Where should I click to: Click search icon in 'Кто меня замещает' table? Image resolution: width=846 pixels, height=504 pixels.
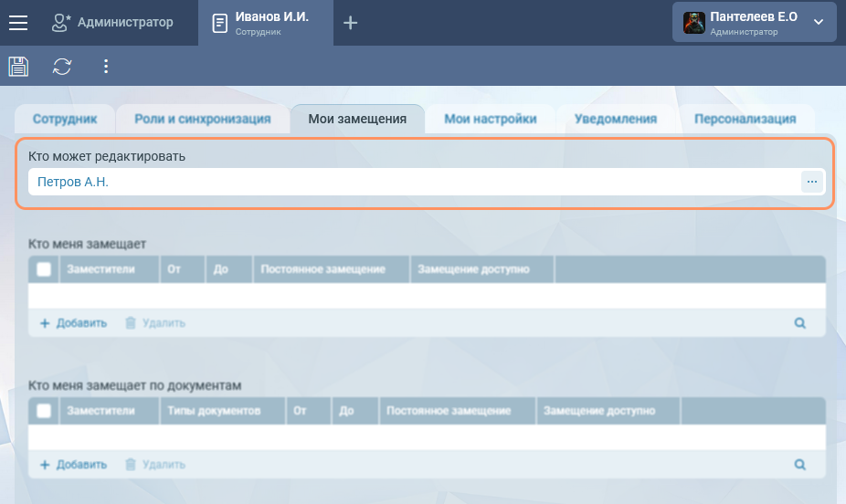click(x=799, y=323)
